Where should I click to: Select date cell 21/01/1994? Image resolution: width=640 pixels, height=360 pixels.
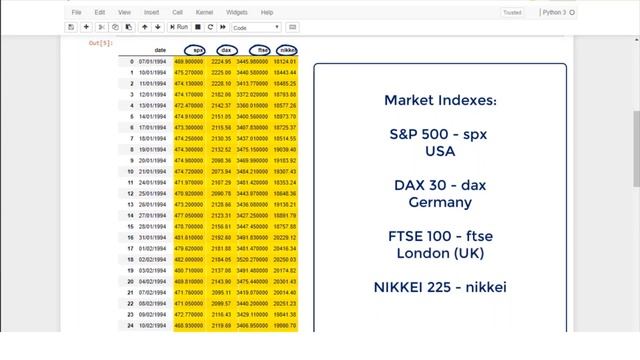[x=152, y=172]
